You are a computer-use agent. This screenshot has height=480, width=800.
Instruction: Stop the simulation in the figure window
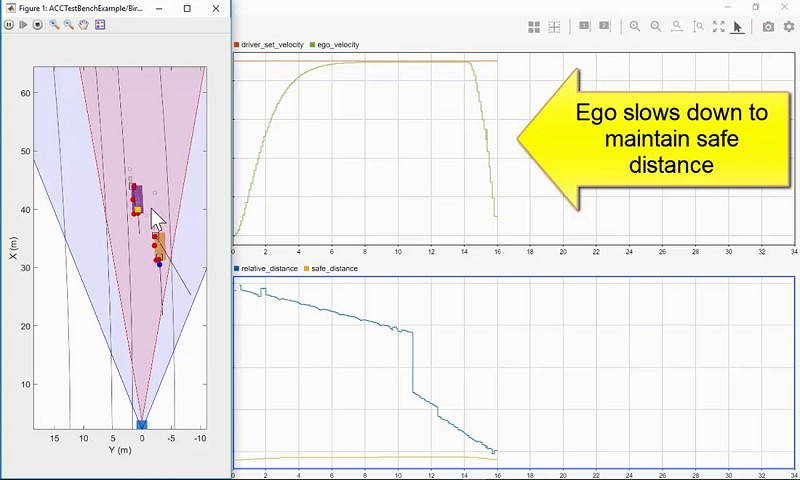click(38, 25)
